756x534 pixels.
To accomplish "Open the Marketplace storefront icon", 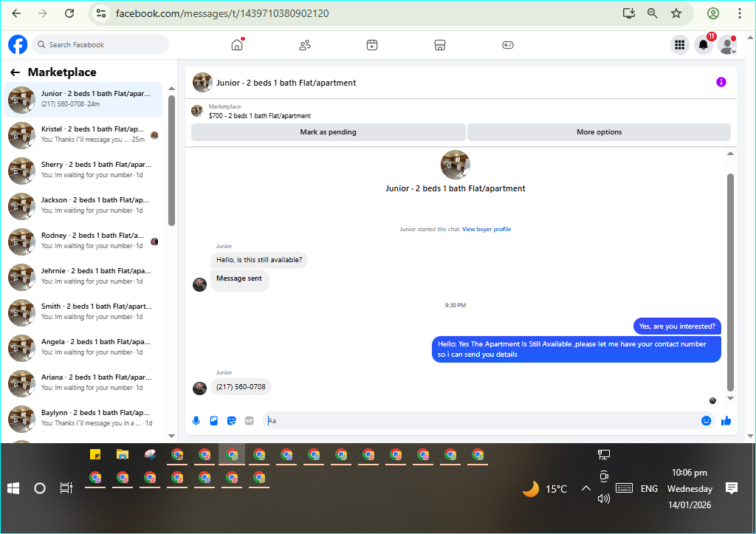I will [x=440, y=45].
